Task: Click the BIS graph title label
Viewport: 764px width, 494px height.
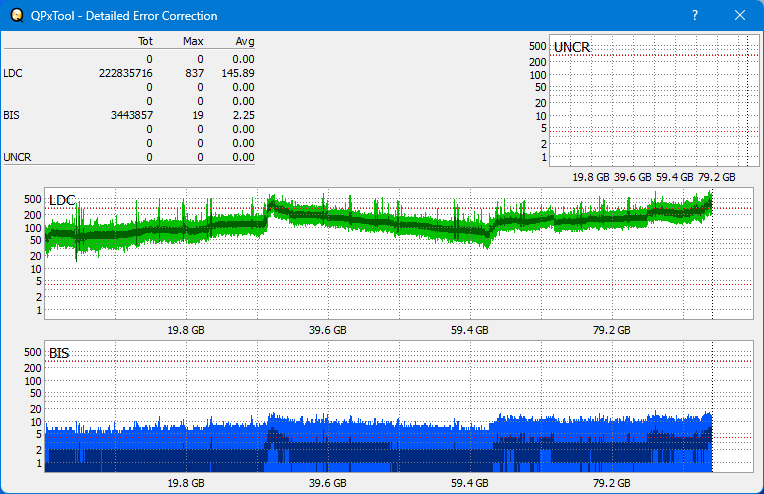Action: point(59,353)
